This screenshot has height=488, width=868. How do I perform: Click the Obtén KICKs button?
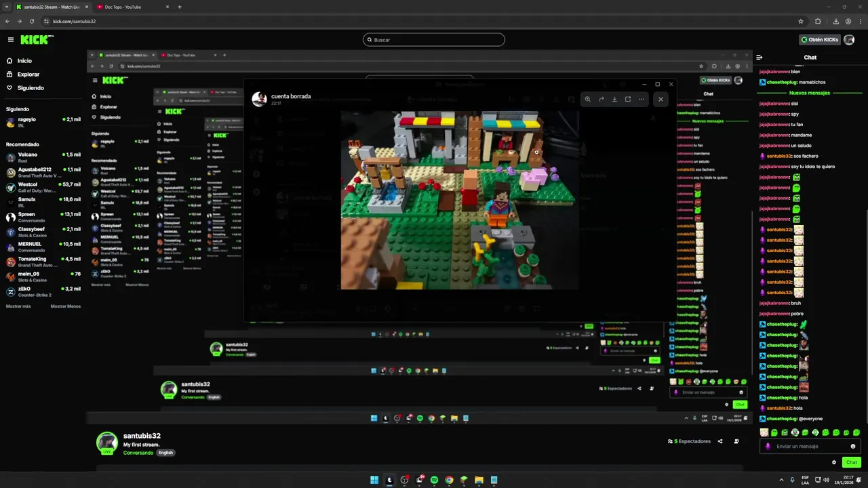pos(819,40)
